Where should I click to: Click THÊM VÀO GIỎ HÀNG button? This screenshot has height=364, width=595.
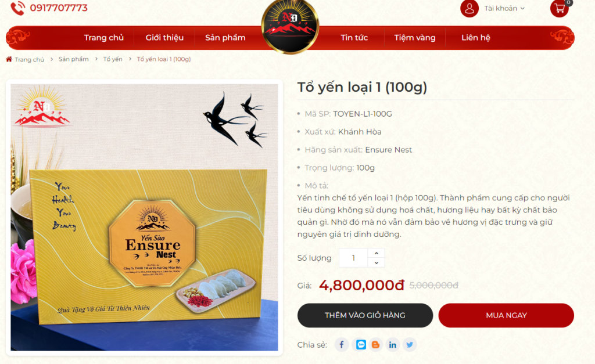pos(365,315)
